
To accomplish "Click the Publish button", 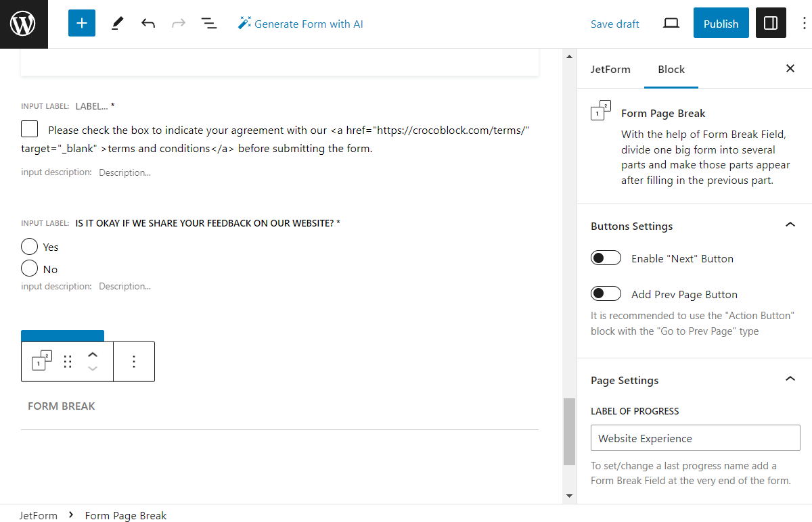I will [x=721, y=22].
